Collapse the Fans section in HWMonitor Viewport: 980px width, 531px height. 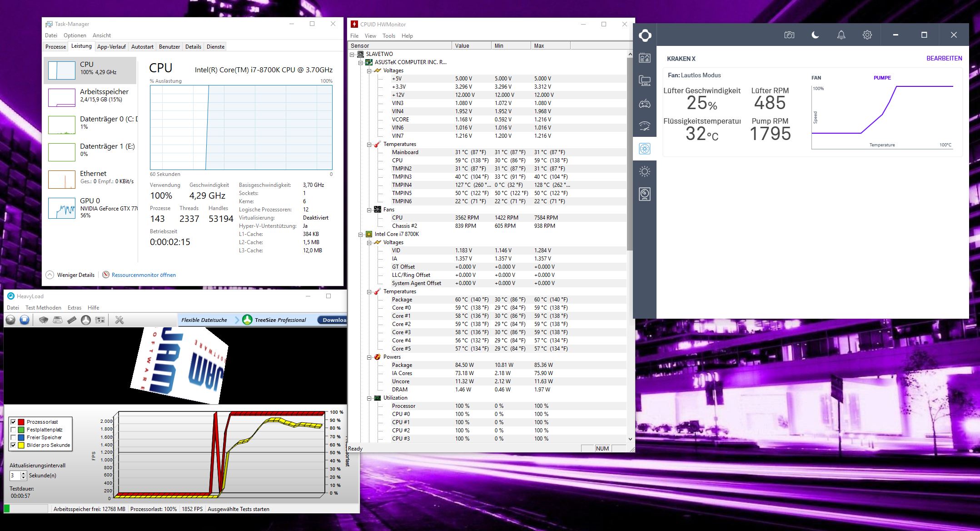click(x=369, y=210)
